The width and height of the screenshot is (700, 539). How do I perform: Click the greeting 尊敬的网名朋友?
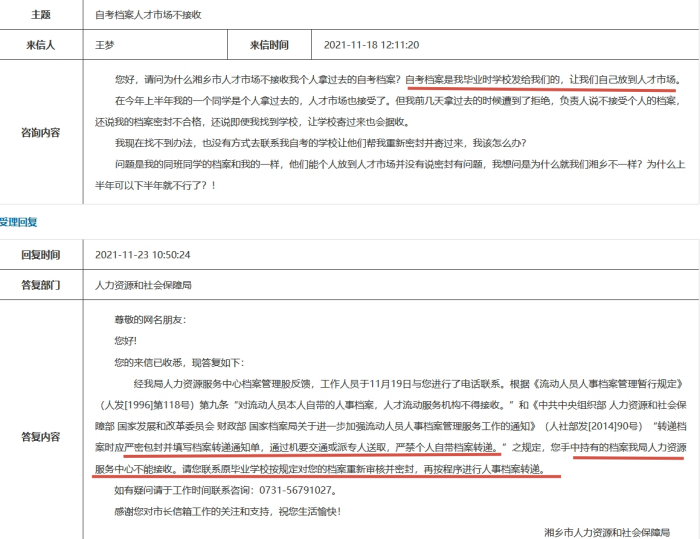150,320
